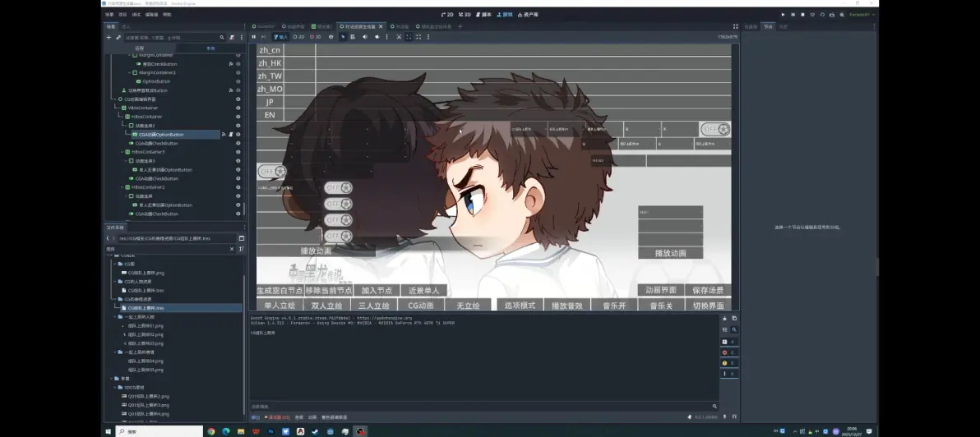Open File Explorer from the taskbar
The height and width of the screenshot is (437, 980).
pyautogui.click(x=241, y=431)
